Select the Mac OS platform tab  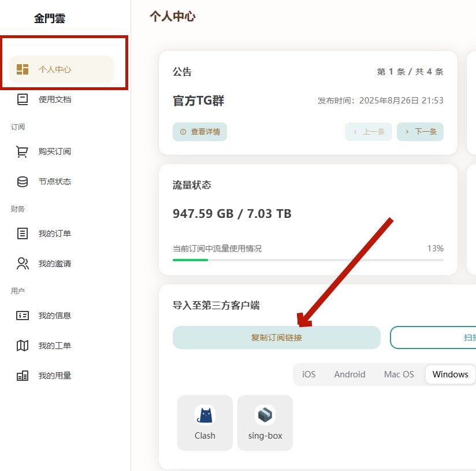399,374
